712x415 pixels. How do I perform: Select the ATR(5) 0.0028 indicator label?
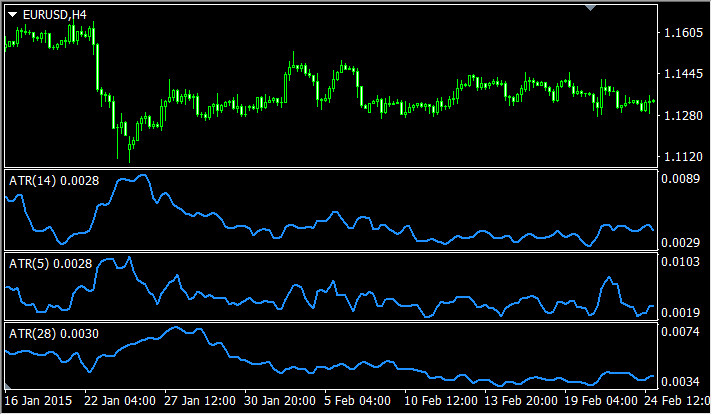tap(50, 264)
